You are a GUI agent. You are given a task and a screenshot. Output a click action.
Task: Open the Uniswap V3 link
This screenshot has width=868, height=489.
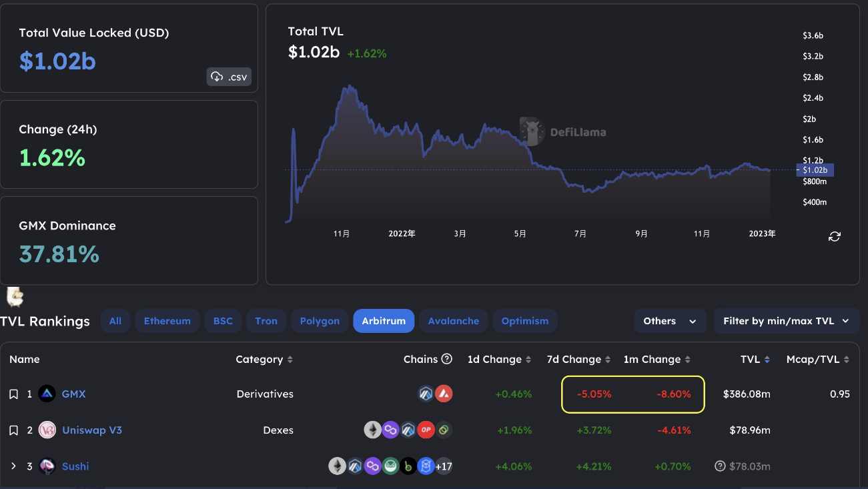(x=92, y=430)
